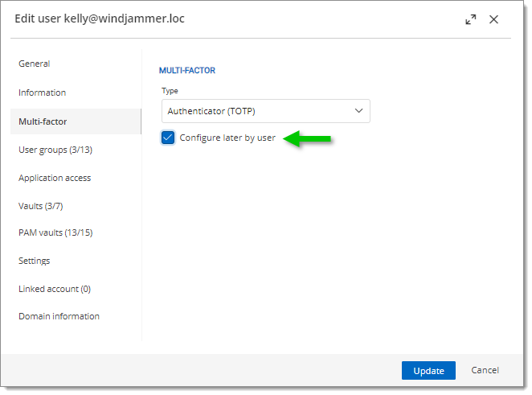This screenshot has width=532, height=395.
Task: Click the Update button
Action: pyautogui.click(x=428, y=371)
